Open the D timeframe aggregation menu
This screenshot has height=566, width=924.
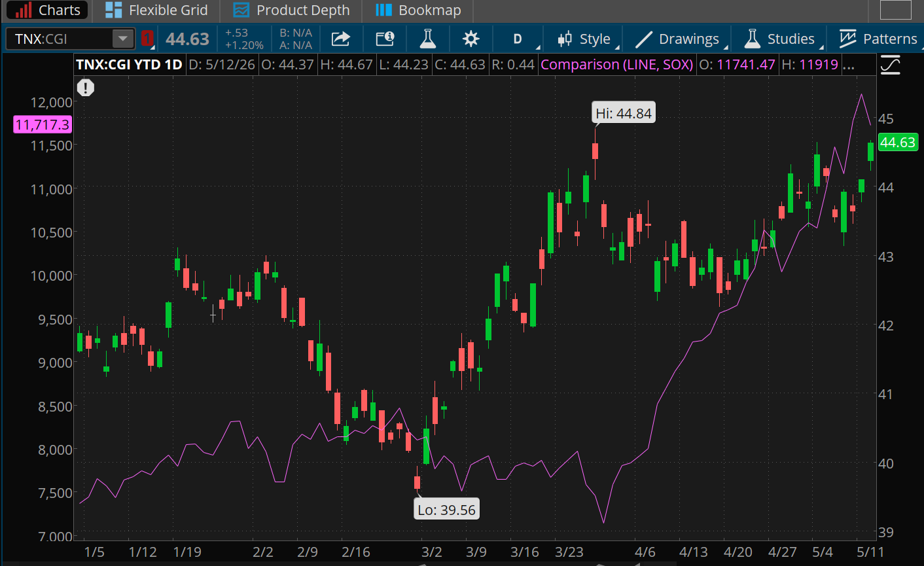click(x=518, y=39)
